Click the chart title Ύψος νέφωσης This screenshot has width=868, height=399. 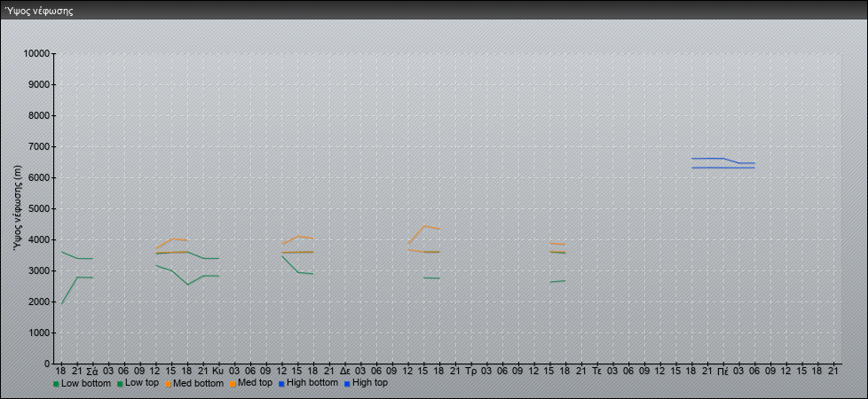(x=39, y=11)
